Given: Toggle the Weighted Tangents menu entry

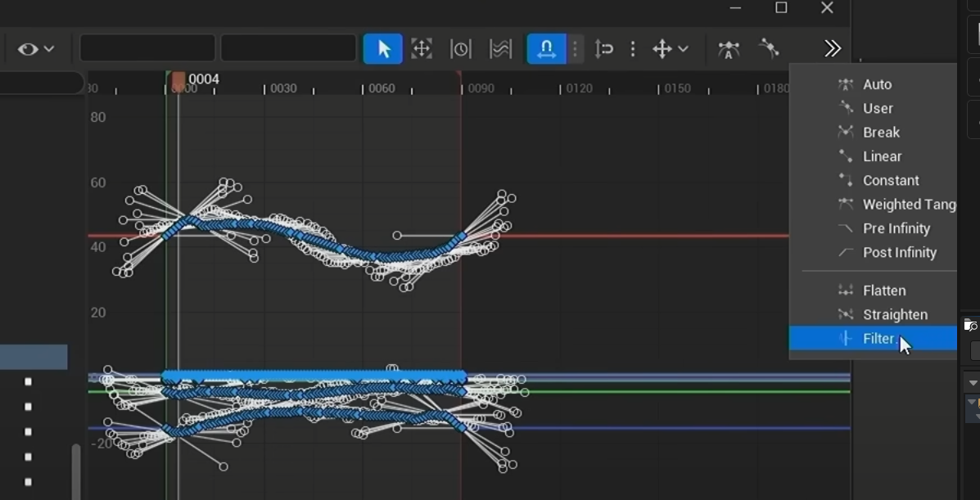Looking at the screenshot, I should point(873,205).
